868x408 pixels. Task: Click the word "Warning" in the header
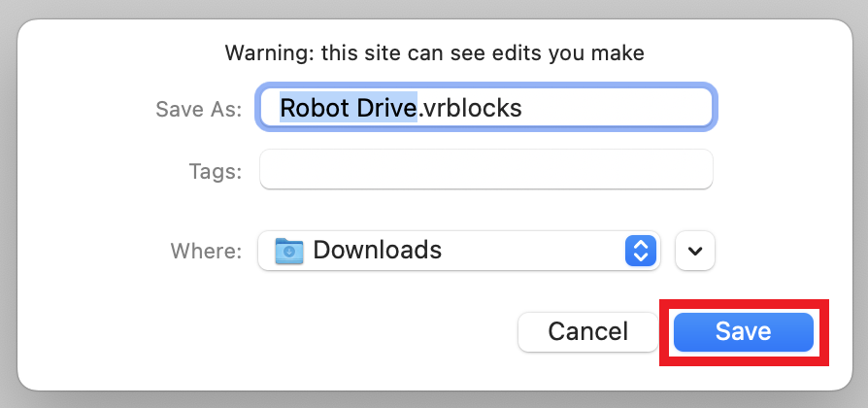pyautogui.click(x=266, y=51)
